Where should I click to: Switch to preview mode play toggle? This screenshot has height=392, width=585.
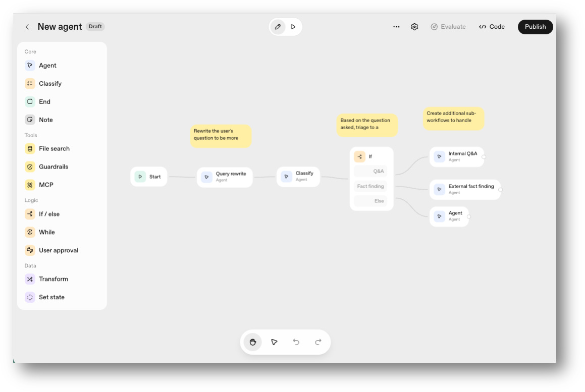tap(293, 27)
